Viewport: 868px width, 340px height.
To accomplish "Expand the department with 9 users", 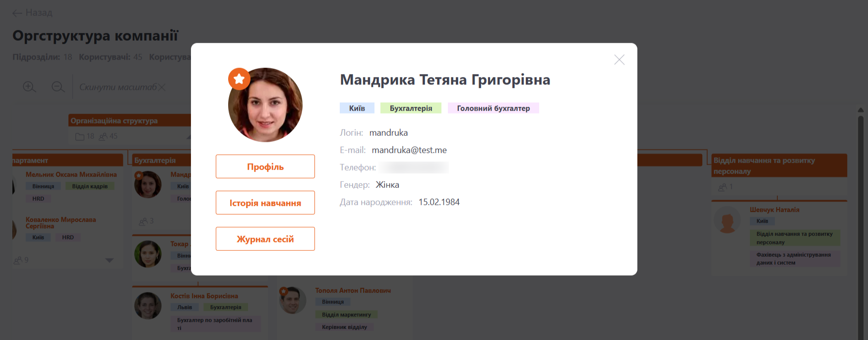I will point(110,260).
